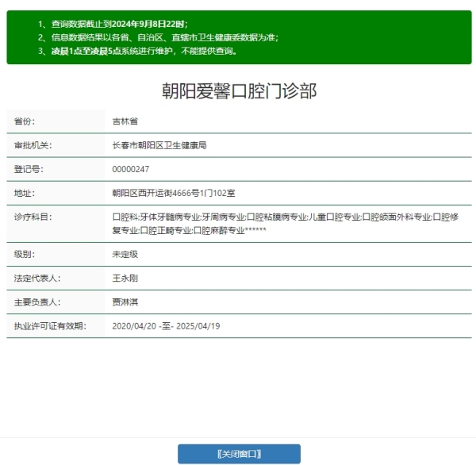Click the 级别: label
The width and height of the screenshot is (476, 465).
pyautogui.click(x=25, y=254)
